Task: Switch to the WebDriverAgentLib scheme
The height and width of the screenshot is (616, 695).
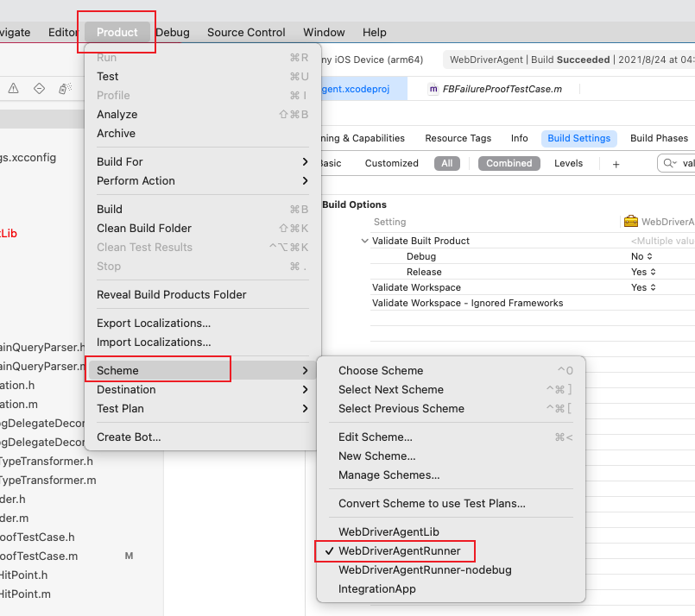Action: point(452,531)
